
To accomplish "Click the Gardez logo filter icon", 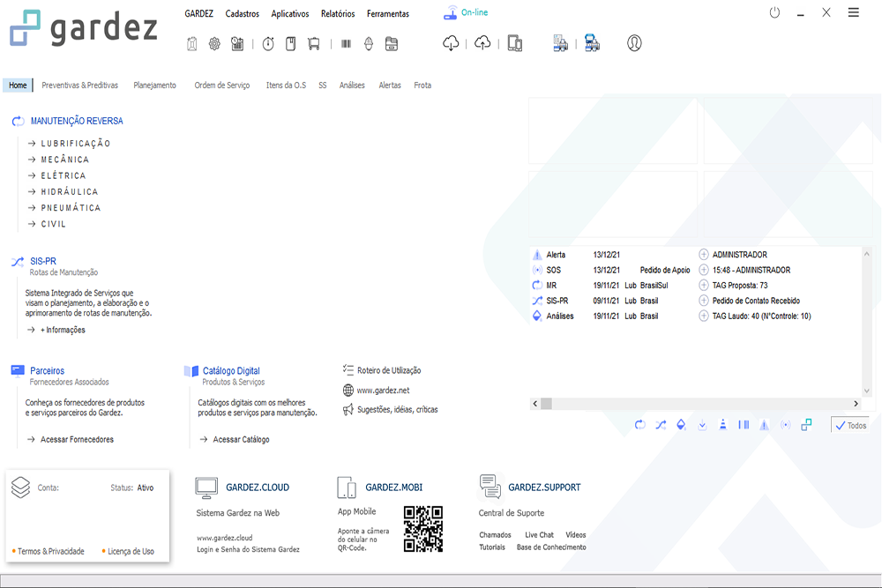I will pos(806,425).
